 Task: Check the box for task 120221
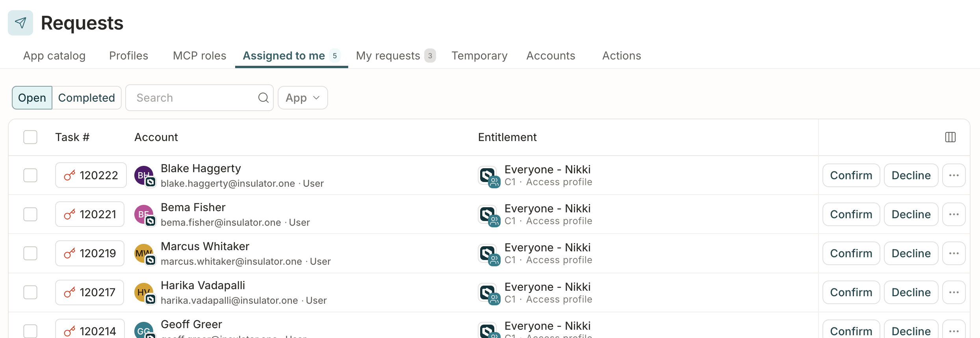(30, 214)
